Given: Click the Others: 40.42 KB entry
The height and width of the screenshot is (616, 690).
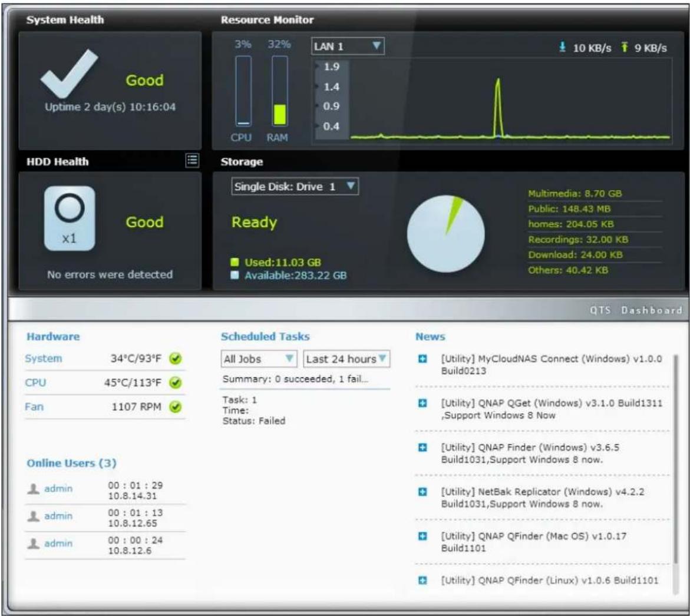Looking at the screenshot, I should point(568,270).
